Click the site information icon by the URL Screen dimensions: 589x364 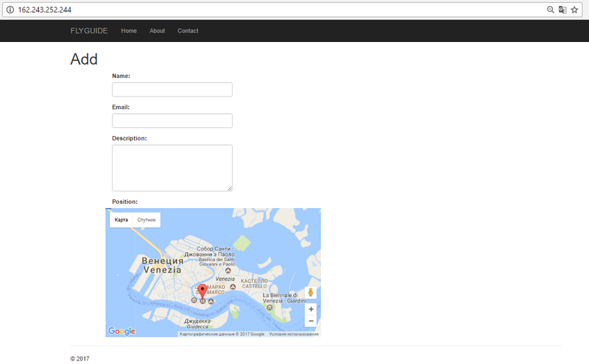point(10,10)
